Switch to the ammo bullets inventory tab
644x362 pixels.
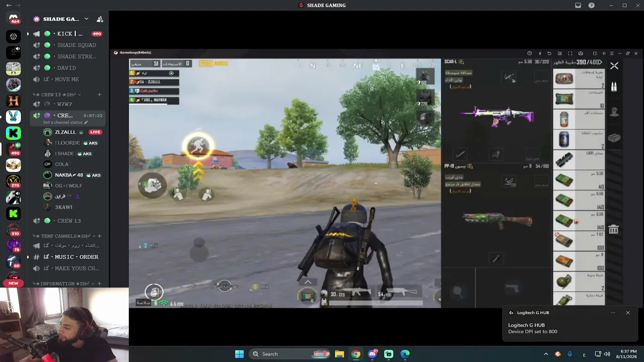pos(614,86)
